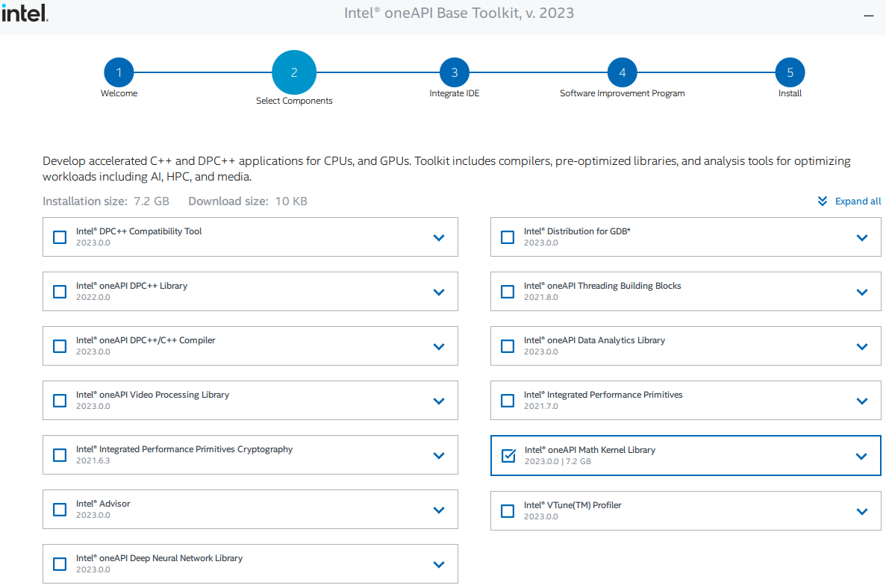The image size is (886, 588).
Task: Click 'Download size: 10 KB' text
Action: pyautogui.click(x=248, y=201)
